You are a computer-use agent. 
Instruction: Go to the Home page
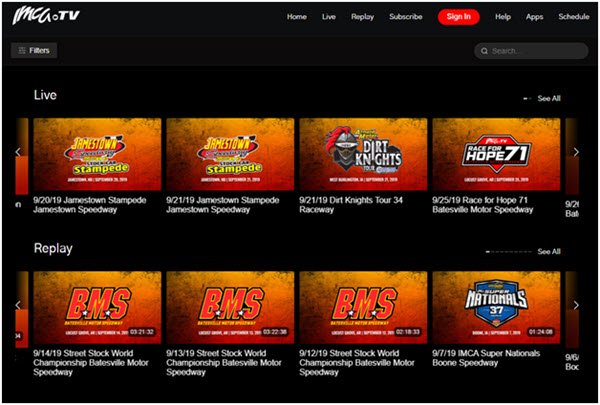click(x=297, y=17)
